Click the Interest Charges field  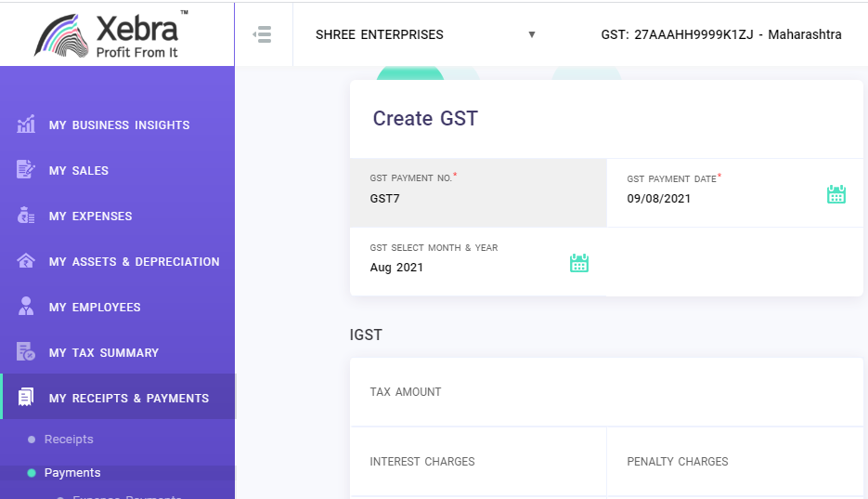pos(477,462)
